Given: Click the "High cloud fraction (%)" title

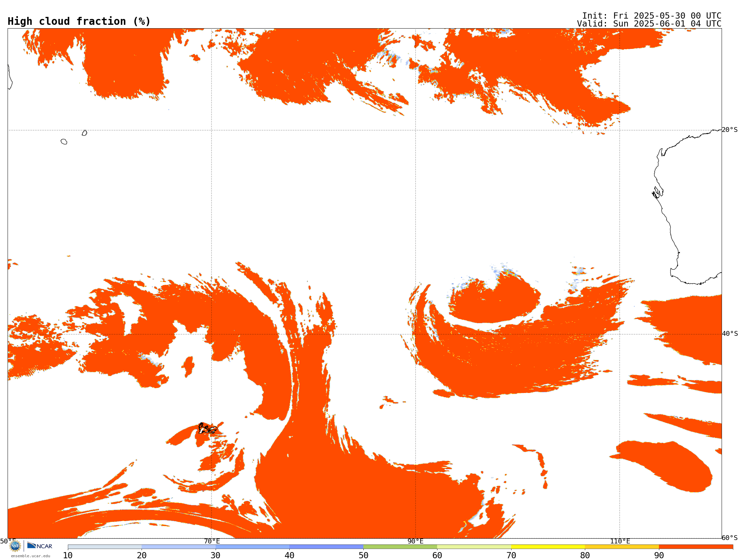Looking at the screenshot, I should 79,21.
